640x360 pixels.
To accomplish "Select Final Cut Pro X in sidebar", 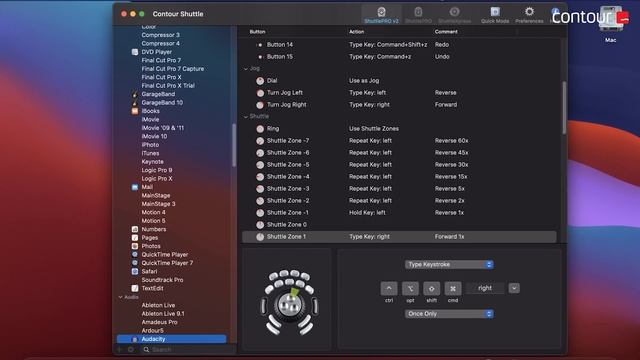I will tap(161, 77).
